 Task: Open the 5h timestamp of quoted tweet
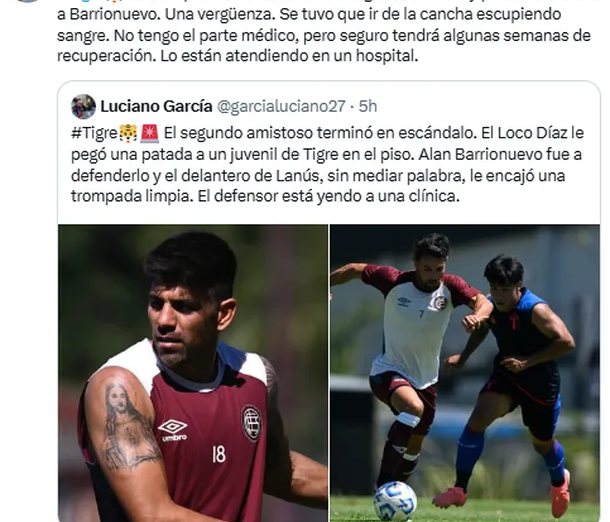tap(368, 106)
